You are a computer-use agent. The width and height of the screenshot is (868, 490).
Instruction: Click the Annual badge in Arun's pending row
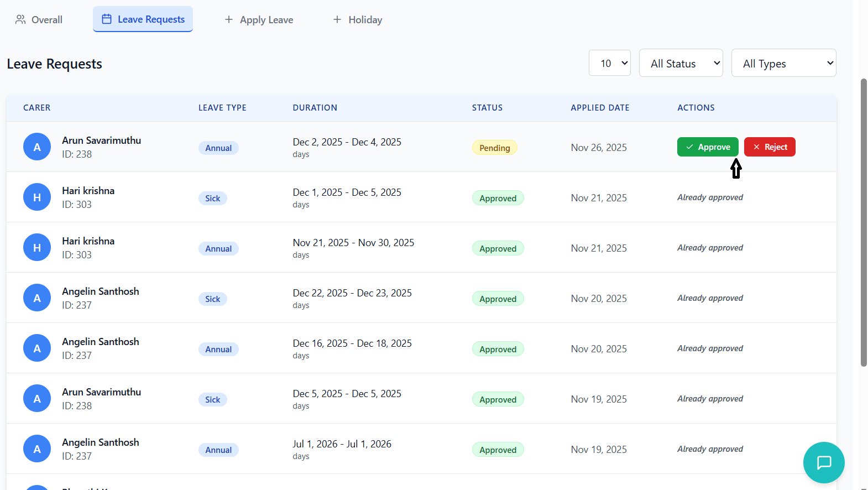pos(218,148)
